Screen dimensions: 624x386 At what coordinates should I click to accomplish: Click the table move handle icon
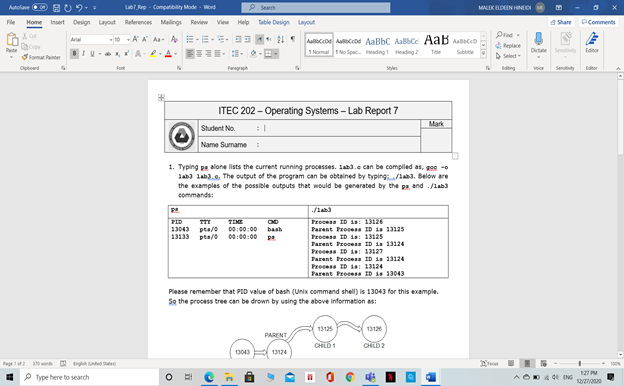pyautogui.click(x=161, y=97)
